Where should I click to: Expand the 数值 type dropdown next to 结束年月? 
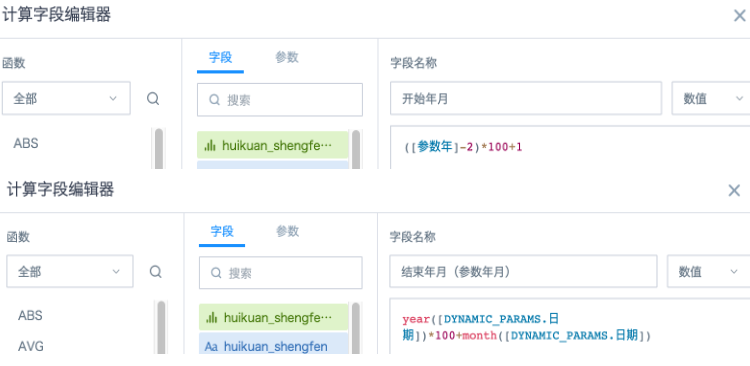coord(708,271)
